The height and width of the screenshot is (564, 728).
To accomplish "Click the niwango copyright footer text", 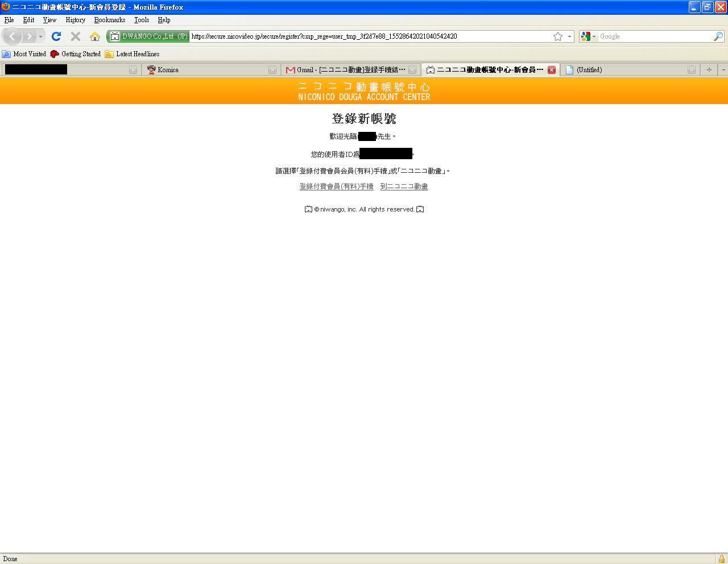I will pos(364,209).
